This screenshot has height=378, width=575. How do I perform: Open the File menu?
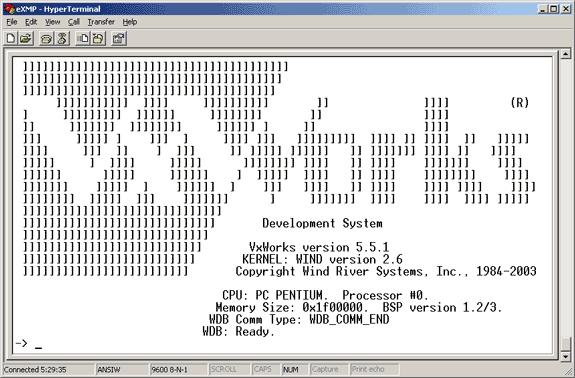coord(12,22)
